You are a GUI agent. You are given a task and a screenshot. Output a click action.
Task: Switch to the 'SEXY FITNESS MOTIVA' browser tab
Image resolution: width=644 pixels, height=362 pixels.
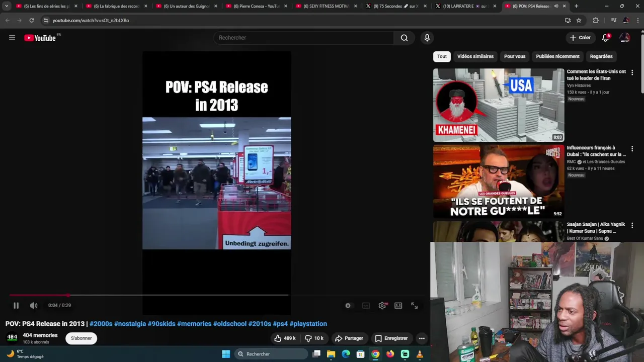pos(323,6)
